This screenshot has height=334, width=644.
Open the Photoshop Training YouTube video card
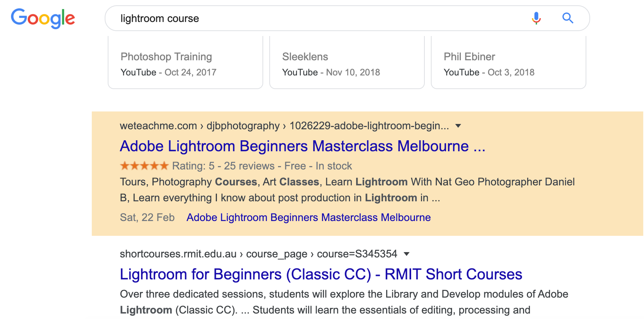(185, 63)
